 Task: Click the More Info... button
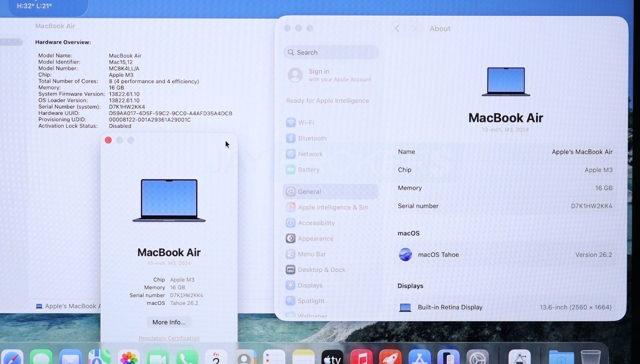pos(169,322)
